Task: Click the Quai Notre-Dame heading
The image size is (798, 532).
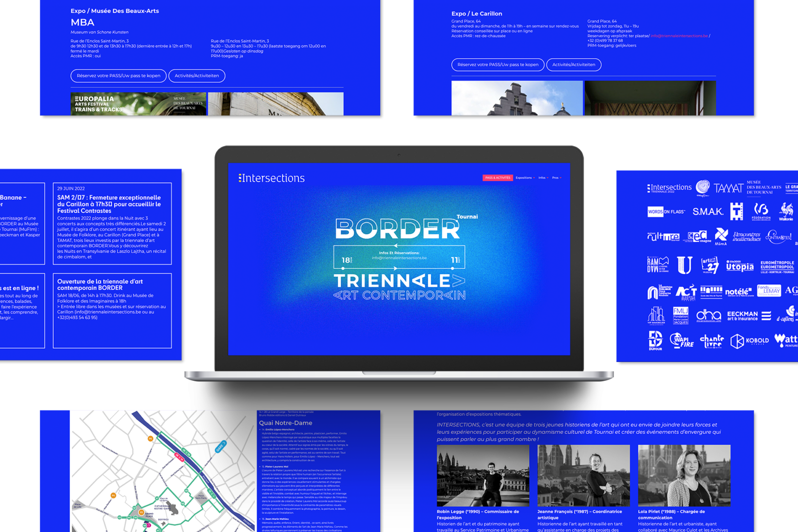Action: [x=286, y=423]
